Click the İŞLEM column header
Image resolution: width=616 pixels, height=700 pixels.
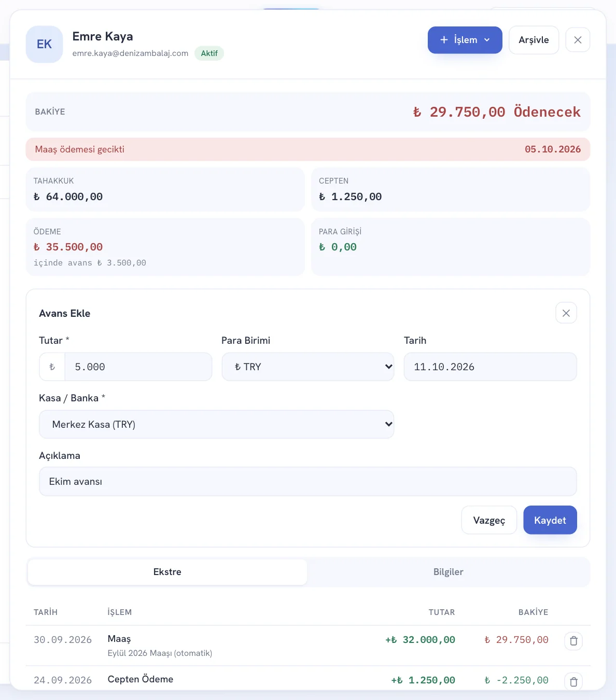coord(120,612)
